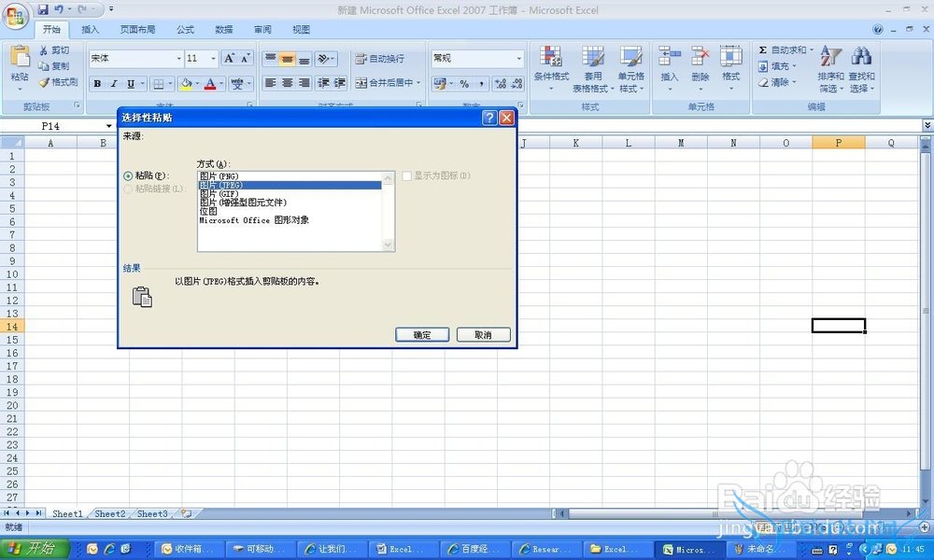This screenshot has height=560, width=934.
Task: Click column header K
Action: point(575,143)
